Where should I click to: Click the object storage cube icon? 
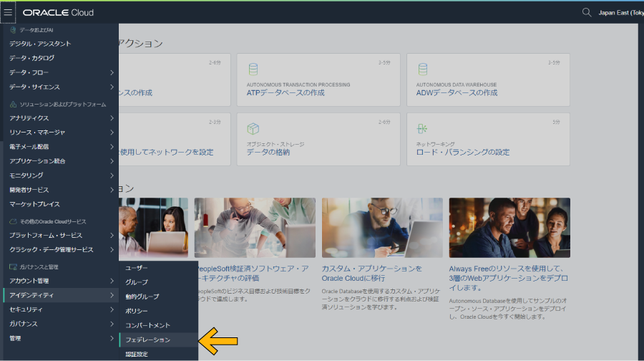point(253,129)
